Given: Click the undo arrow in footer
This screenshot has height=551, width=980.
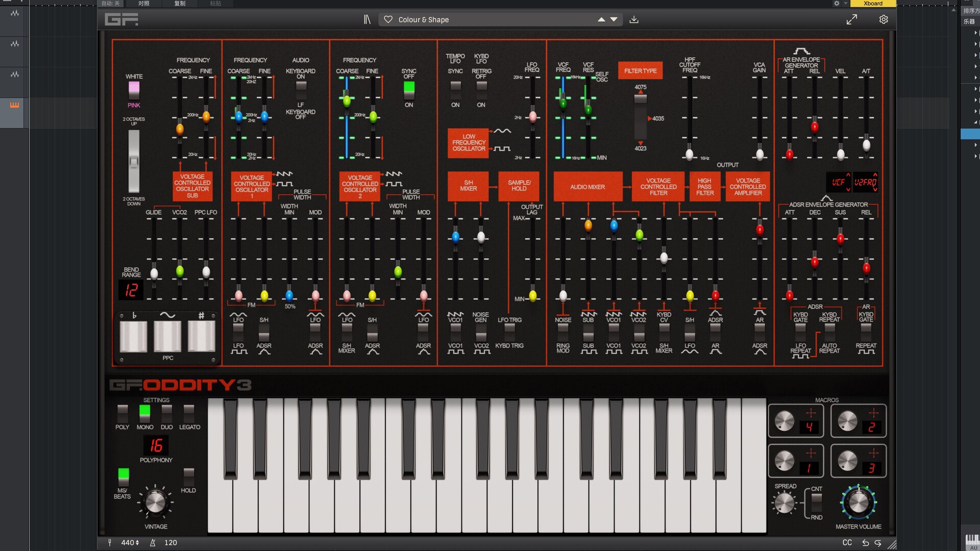Looking at the screenshot, I should [866, 543].
